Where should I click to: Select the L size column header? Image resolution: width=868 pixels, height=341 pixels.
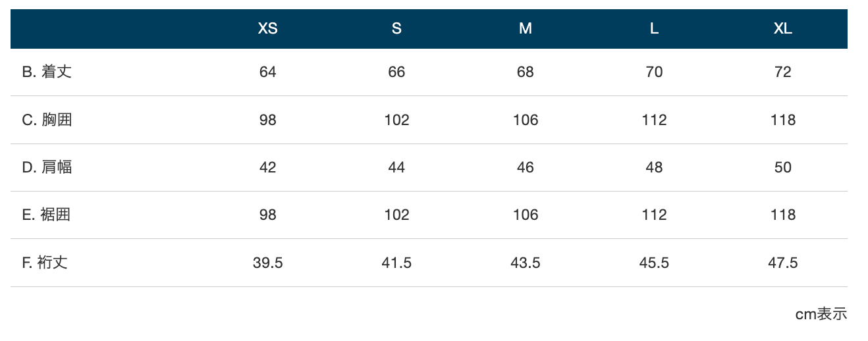point(654,29)
